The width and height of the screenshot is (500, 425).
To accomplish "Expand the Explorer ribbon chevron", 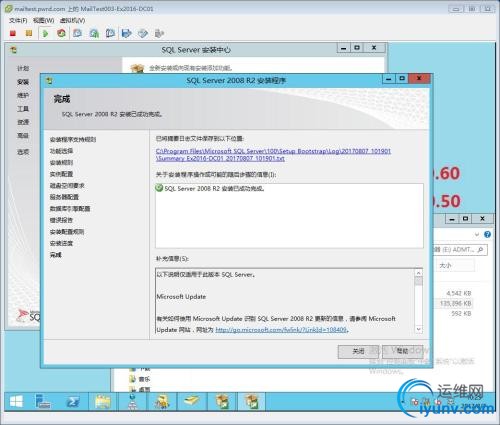I will (477, 235).
